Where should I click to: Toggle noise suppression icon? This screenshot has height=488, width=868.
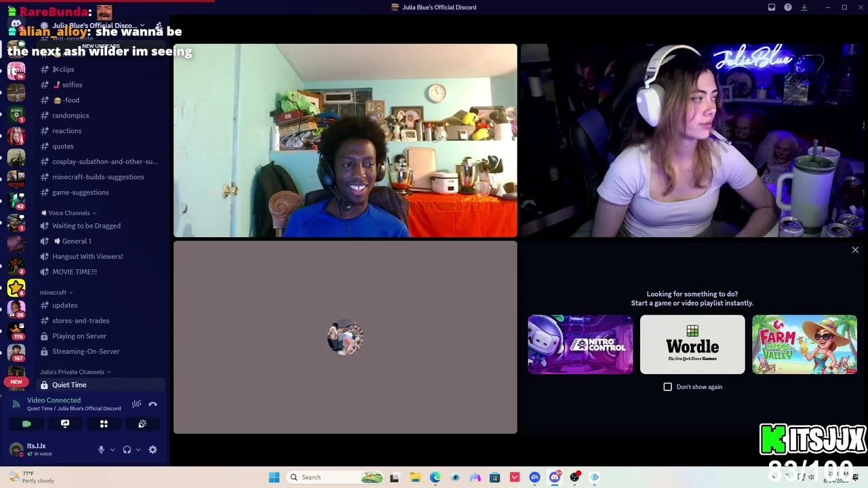(136, 404)
